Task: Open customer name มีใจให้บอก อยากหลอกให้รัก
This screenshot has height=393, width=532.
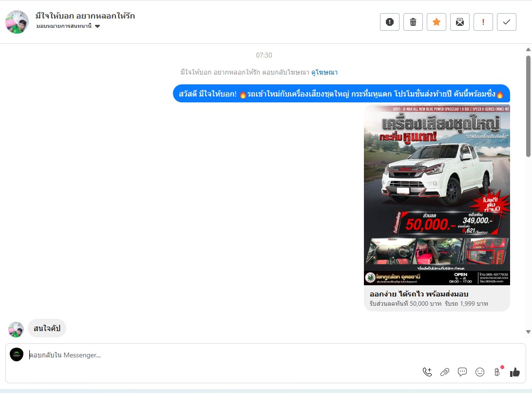Action: click(x=85, y=16)
